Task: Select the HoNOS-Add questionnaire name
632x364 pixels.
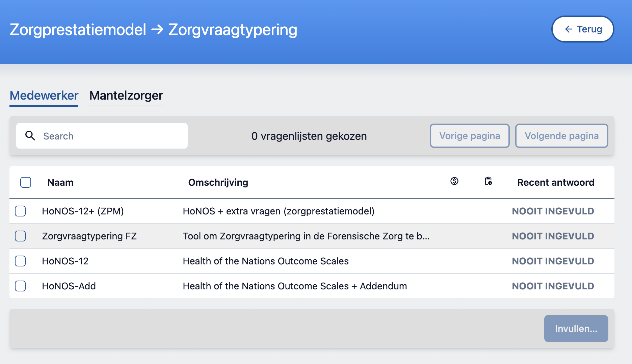Action: pyautogui.click(x=69, y=286)
